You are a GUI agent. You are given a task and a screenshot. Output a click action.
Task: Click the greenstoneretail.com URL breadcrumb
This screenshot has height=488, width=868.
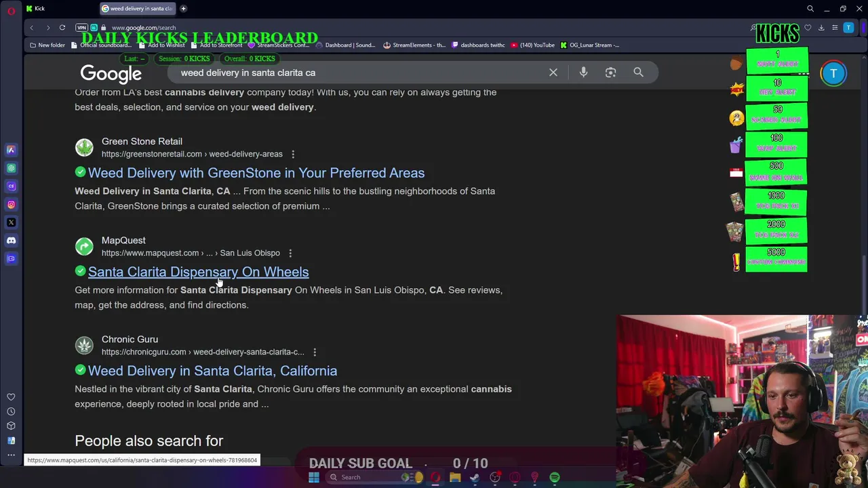coord(192,155)
